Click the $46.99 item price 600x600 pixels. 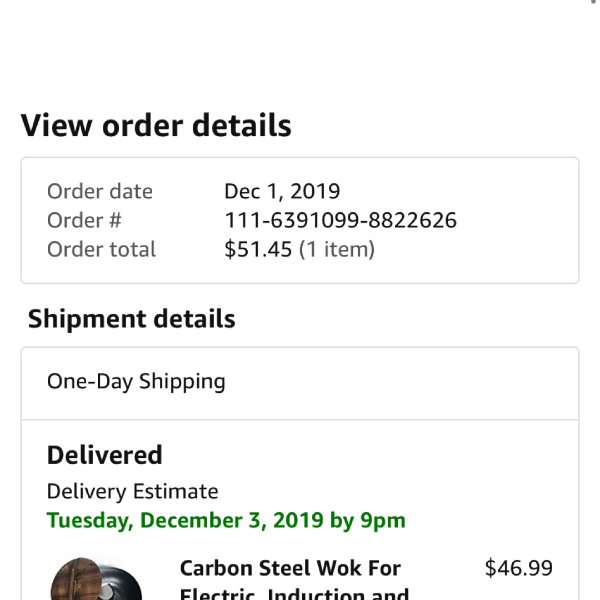[518, 568]
